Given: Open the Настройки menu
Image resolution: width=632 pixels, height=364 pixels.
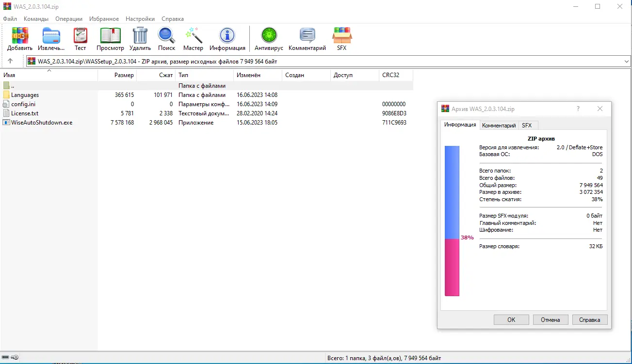Looking at the screenshot, I should [140, 18].
